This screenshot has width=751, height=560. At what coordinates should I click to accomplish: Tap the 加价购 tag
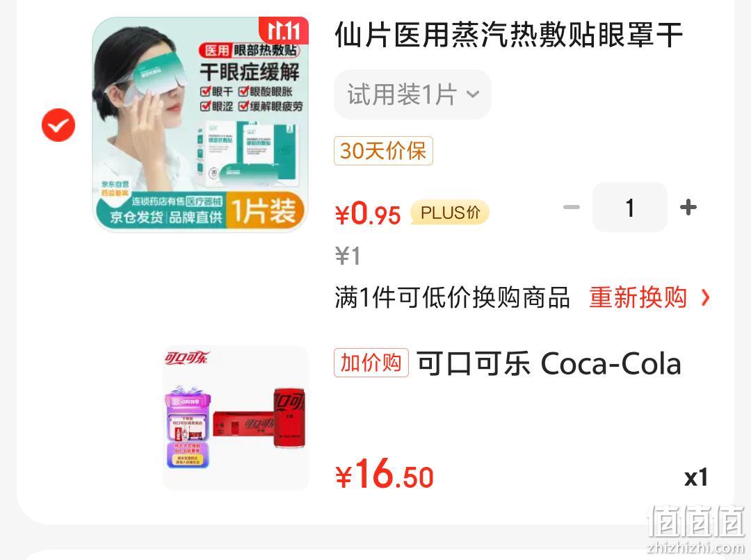[371, 363]
